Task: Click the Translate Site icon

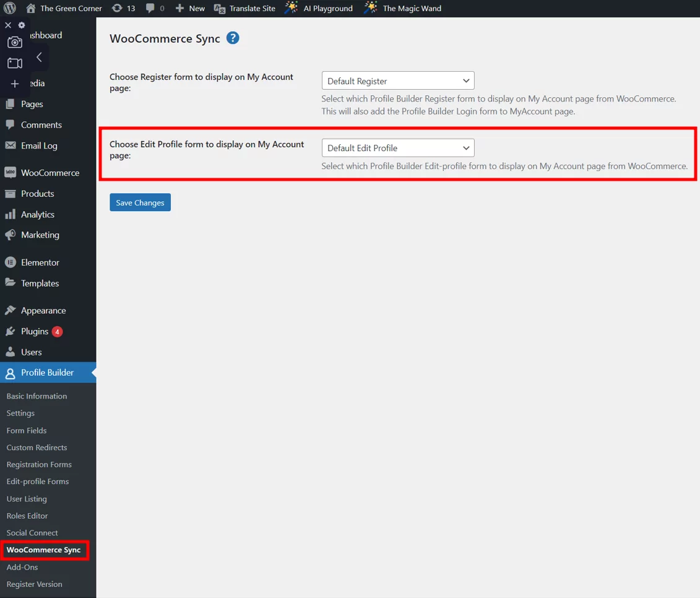Action: [x=220, y=9]
